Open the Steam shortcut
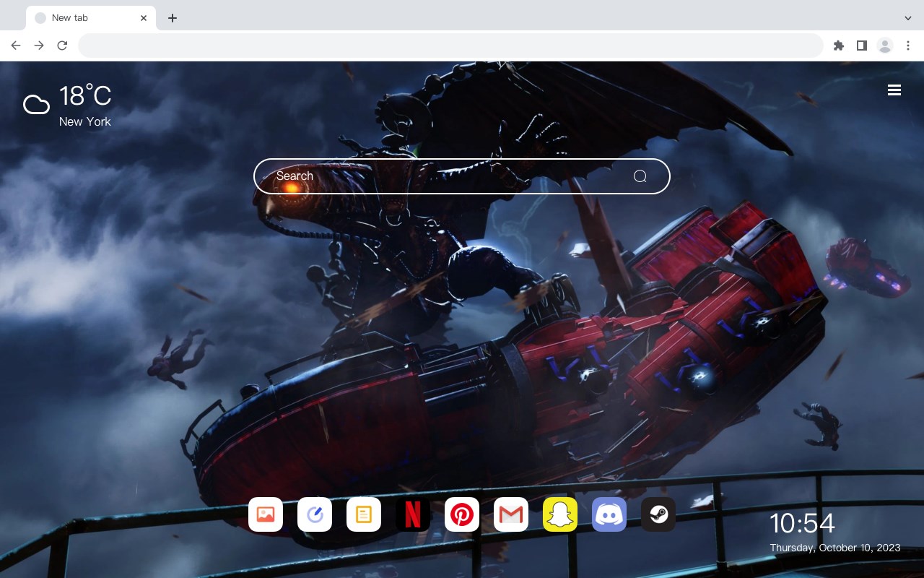The width and height of the screenshot is (924, 578). point(658,514)
